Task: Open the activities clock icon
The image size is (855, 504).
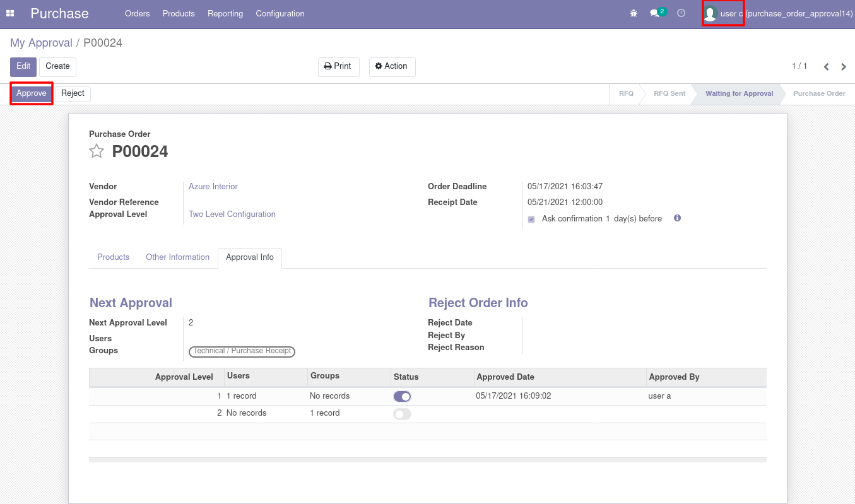Action: [681, 13]
